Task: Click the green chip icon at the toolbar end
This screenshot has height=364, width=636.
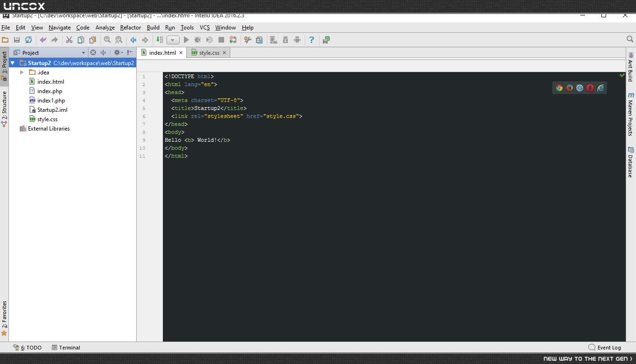Action: tap(326, 40)
